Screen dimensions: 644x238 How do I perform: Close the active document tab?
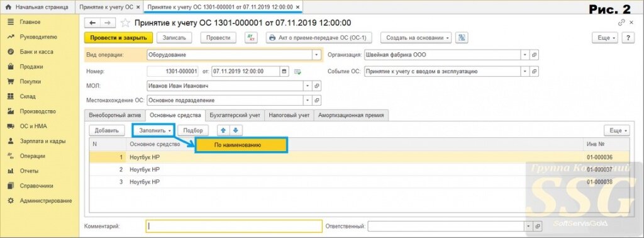point(298,7)
